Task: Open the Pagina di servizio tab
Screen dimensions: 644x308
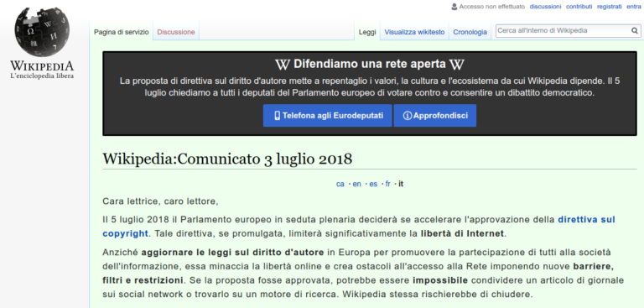Action: (121, 32)
